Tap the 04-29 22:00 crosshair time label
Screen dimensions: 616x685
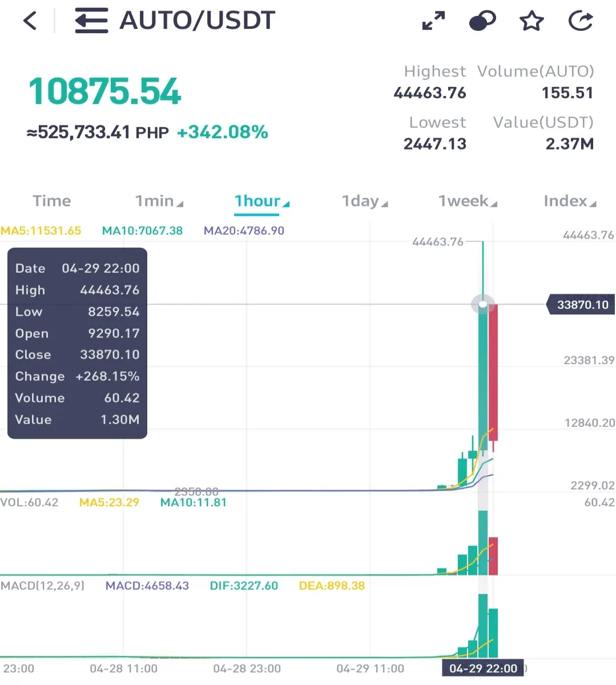pos(483,668)
